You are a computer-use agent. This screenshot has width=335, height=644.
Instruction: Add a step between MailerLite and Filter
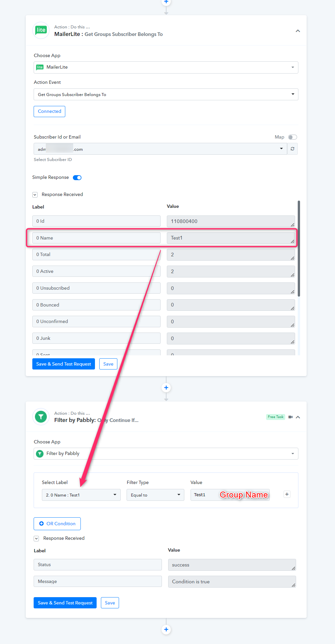coord(166,388)
